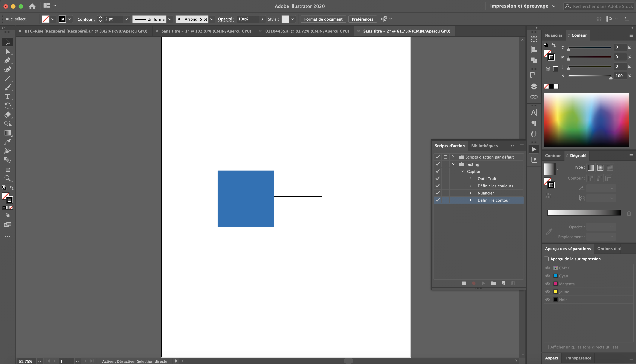Switch to the Bibliothèques tab

[484, 146]
